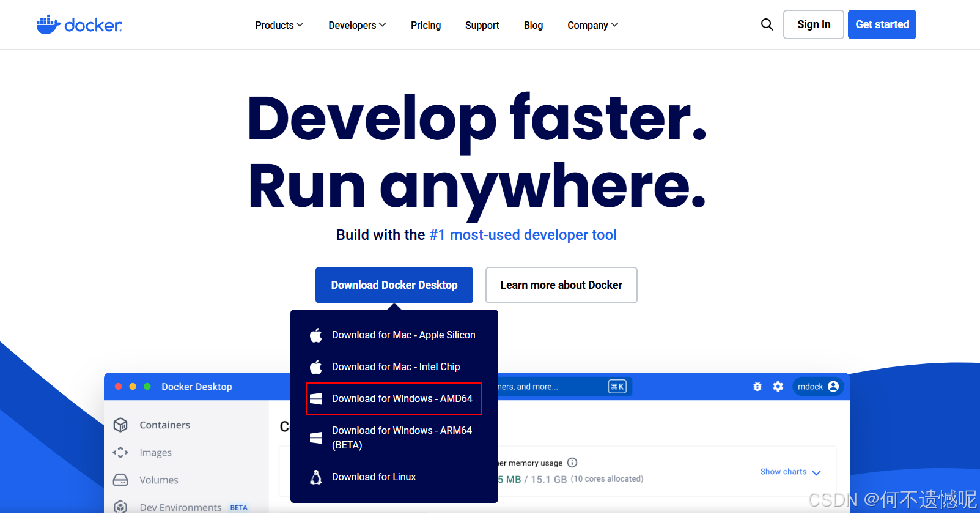
Task: Expand the Products menu
Action: click(279, 25)
